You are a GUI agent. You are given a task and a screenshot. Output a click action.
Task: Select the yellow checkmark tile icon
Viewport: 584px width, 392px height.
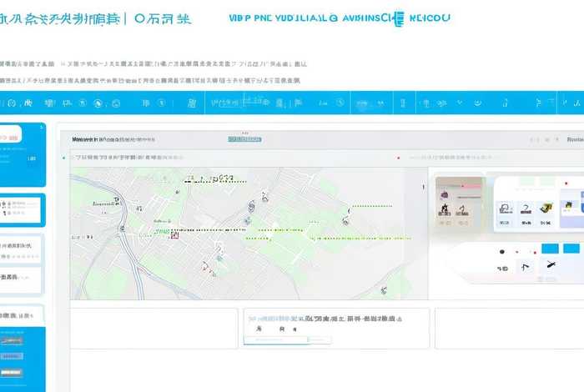(x=546, y=209)
